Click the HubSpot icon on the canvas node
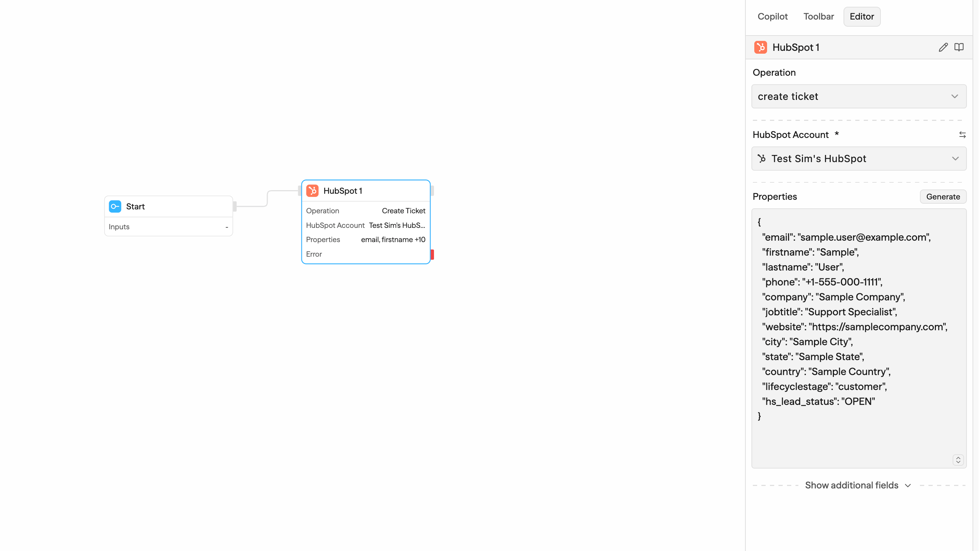This screenshot has height=551, width=980. pyautogui.click(x=312, y=191)
